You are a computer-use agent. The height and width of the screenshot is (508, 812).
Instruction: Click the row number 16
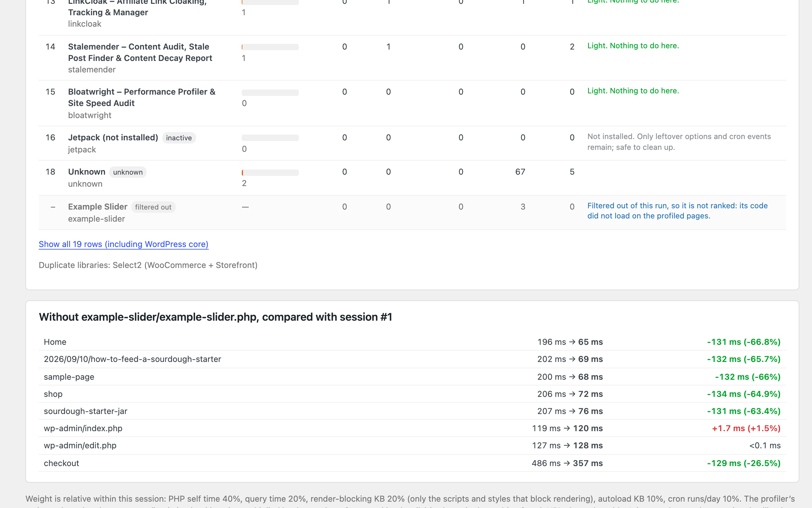(50, 137)
